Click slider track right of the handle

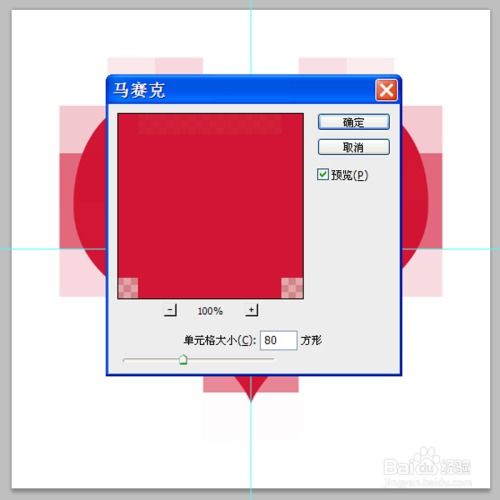[231, 359]
